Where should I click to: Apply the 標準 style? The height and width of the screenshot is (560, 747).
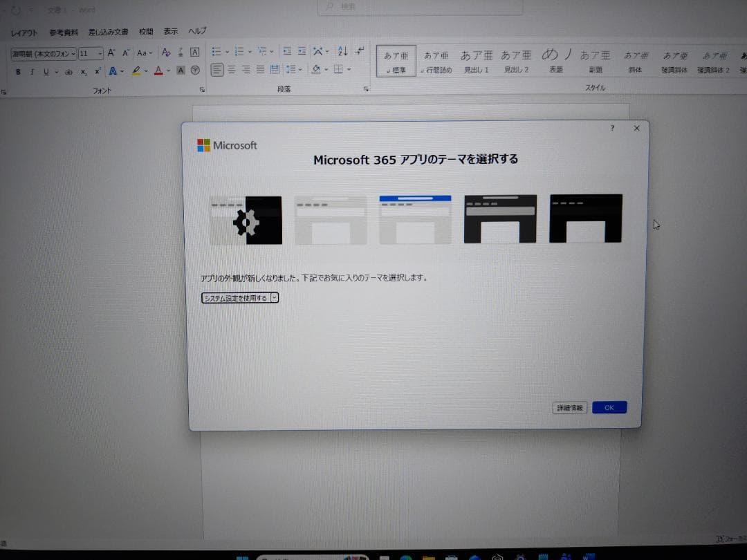396,61
